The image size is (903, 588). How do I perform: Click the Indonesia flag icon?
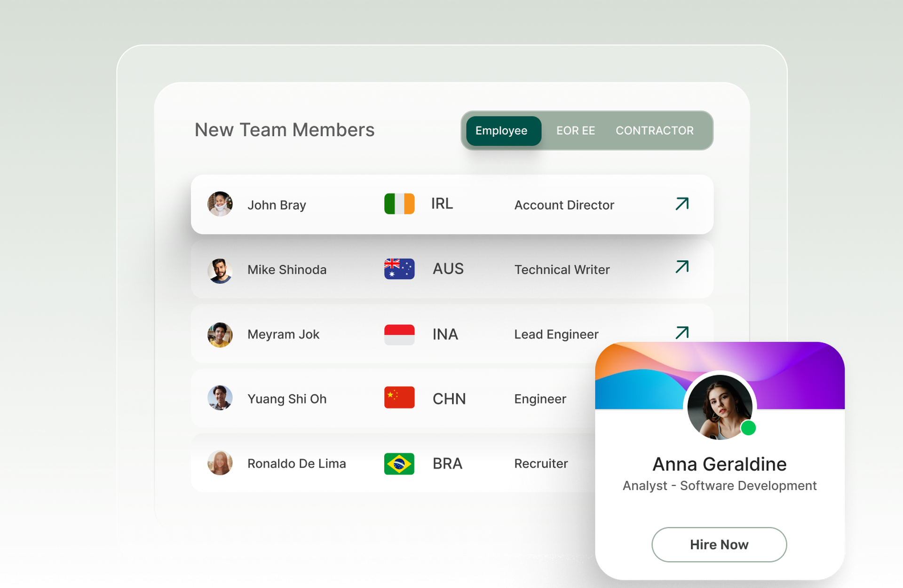[399, 334]
